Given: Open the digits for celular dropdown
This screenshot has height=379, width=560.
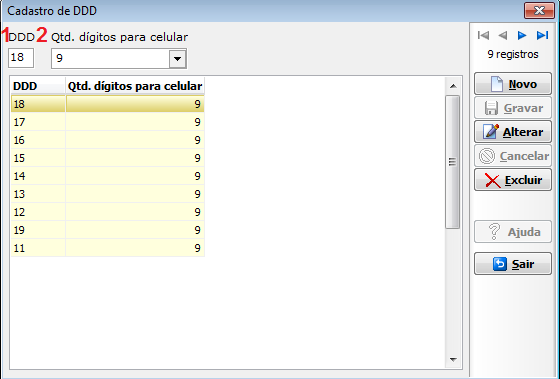Looking at the screenshot, I should click(178, 59).
